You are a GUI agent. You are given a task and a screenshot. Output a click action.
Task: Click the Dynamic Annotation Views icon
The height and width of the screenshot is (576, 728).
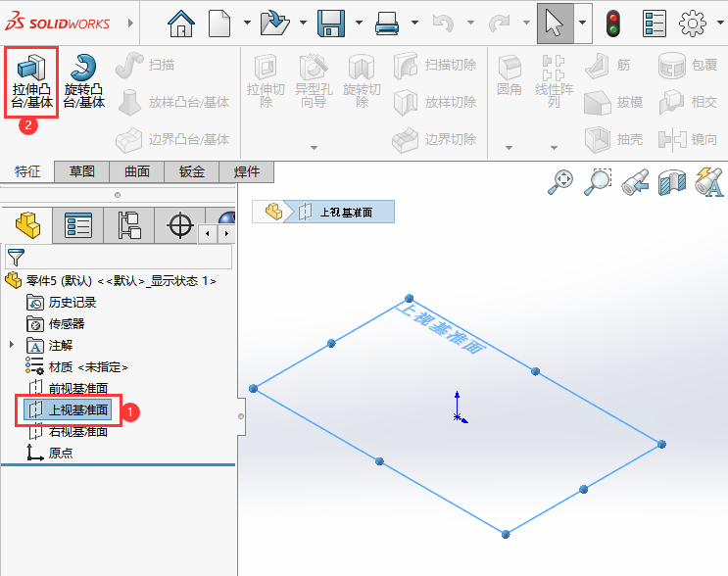(x=709, y=182)
